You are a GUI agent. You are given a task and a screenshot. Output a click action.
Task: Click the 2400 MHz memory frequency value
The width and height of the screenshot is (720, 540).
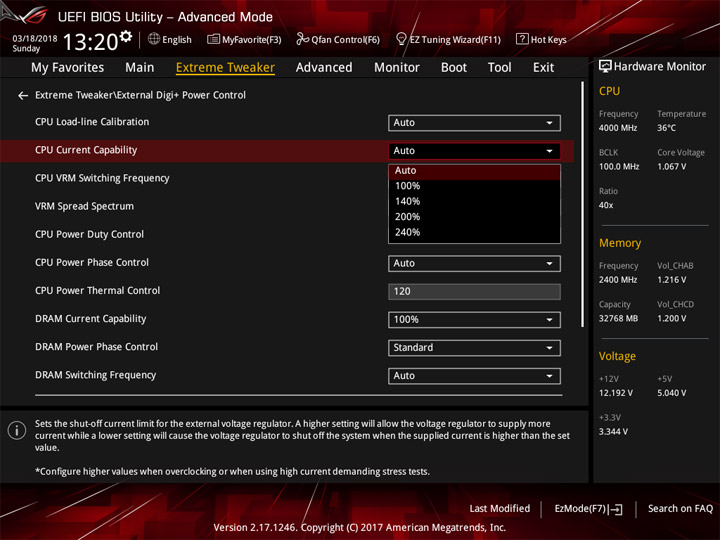pyautogui.click(x=618, y=280)
